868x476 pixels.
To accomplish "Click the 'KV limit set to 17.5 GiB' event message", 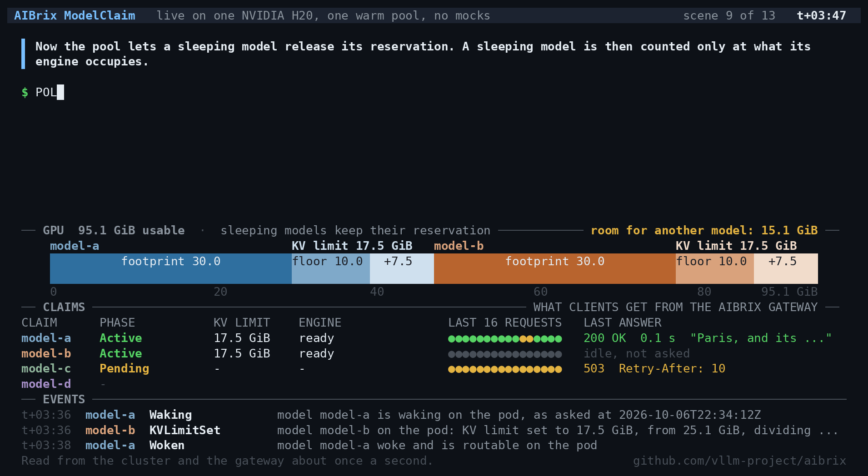I will (x=558, y=430).
